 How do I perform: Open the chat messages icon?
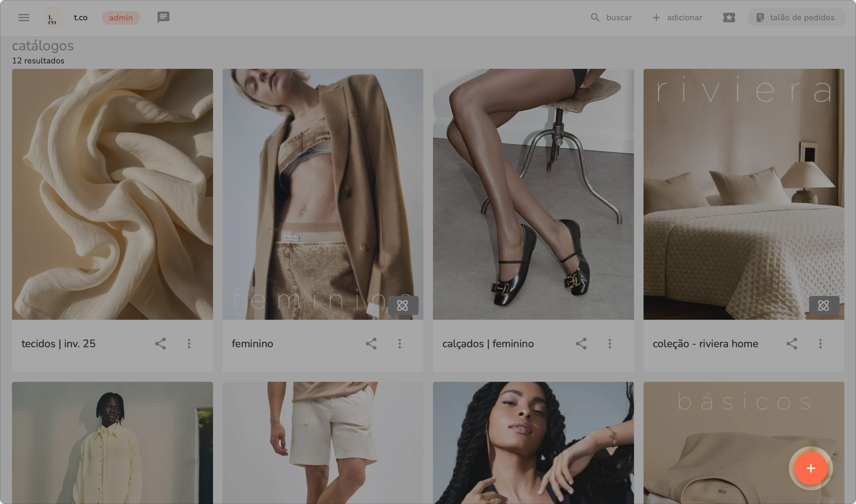pyautogui.click(x=163, y=17)
